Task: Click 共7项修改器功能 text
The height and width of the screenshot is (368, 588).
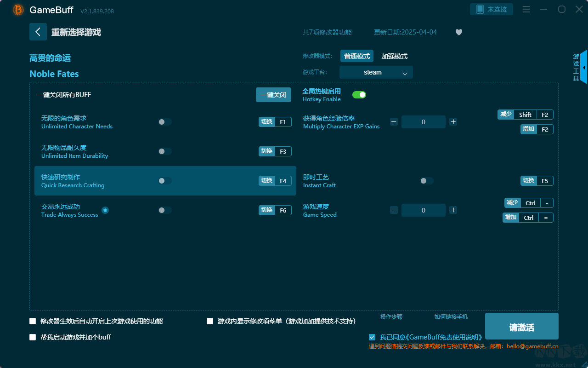Action: coord(327,32)
